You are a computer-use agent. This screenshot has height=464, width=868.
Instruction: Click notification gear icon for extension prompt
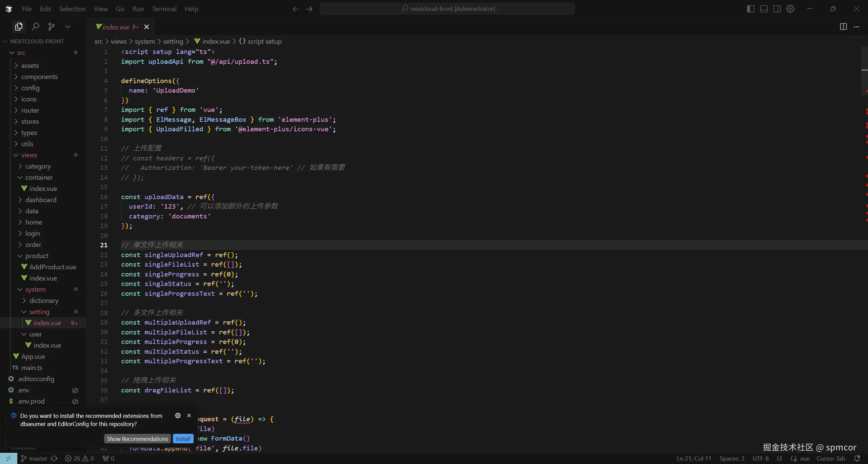point(178,415)
